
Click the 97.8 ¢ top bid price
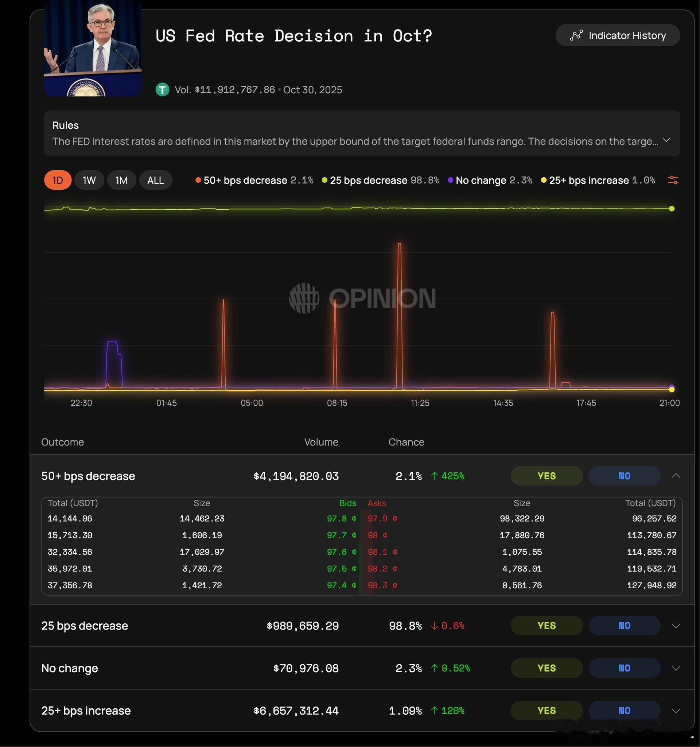coord(341,519)
